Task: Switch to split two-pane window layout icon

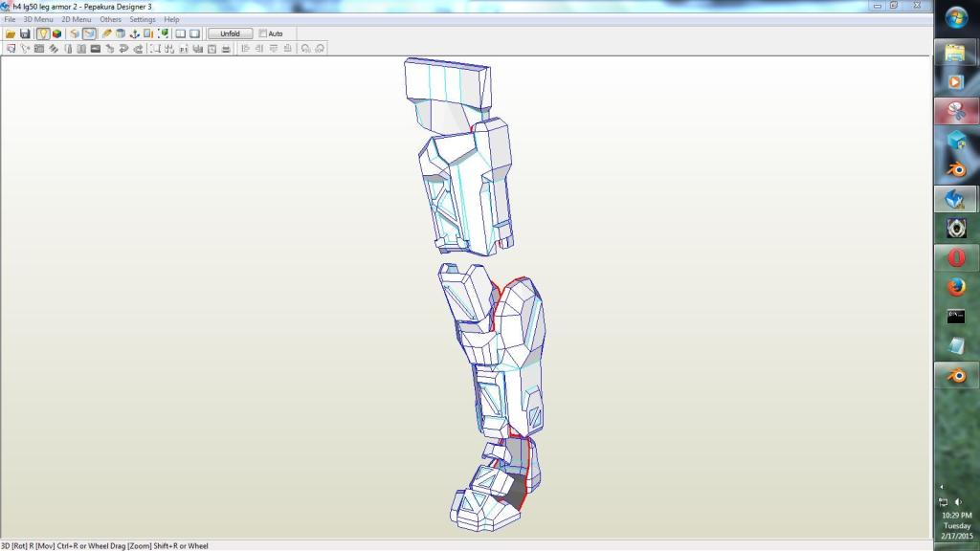Action: pos(181,33)
